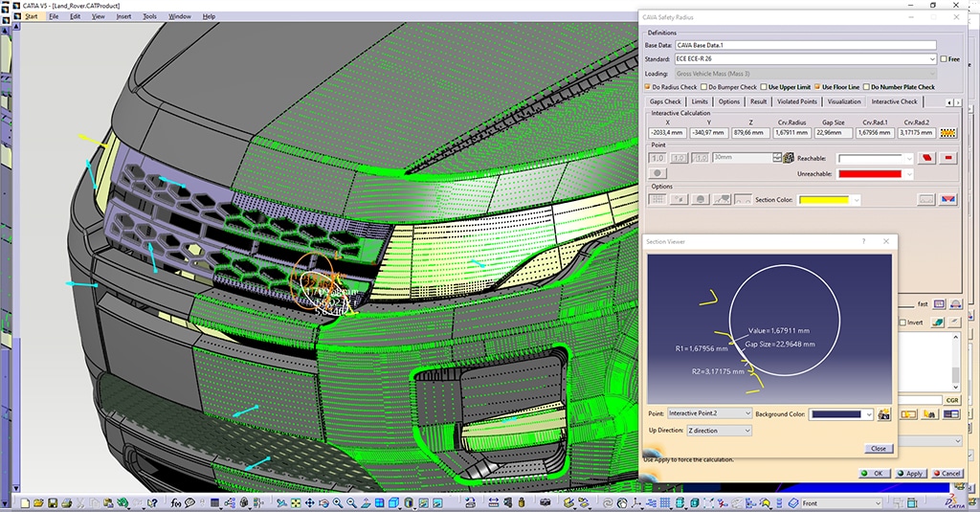Toggle the Invert checkbox

(902, 323)
